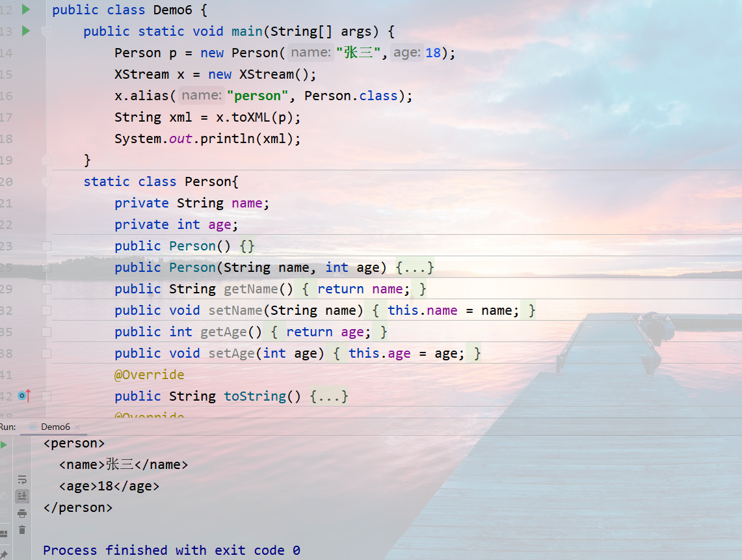Click private int age field
742x560 pixels.
point(176,224)
